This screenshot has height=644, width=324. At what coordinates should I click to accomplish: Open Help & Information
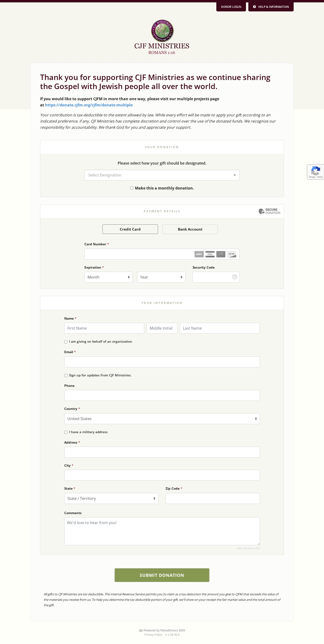point(271,7)
